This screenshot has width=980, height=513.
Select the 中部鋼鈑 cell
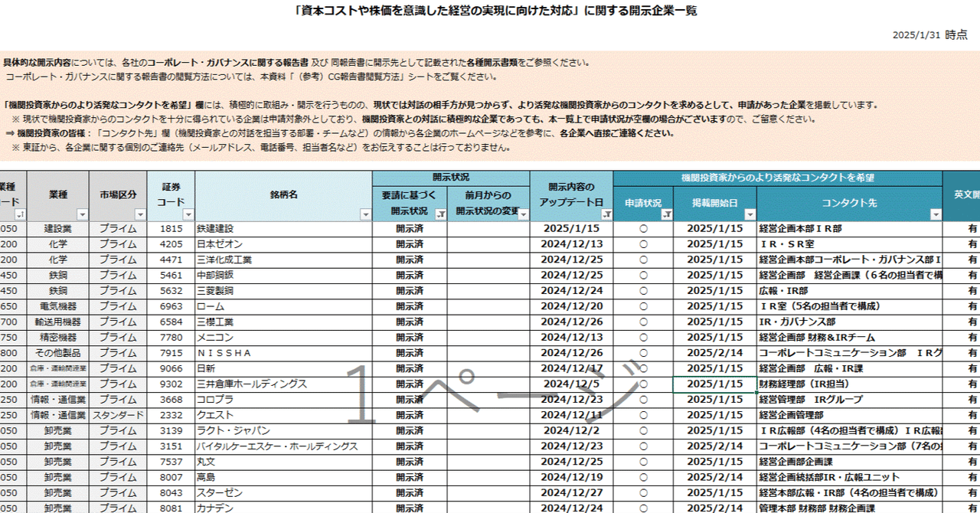point(283,275)
